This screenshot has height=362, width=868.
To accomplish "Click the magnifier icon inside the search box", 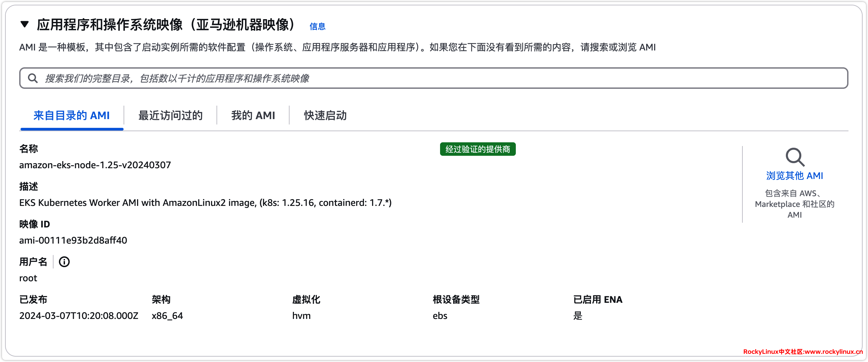I will point(33,78).
